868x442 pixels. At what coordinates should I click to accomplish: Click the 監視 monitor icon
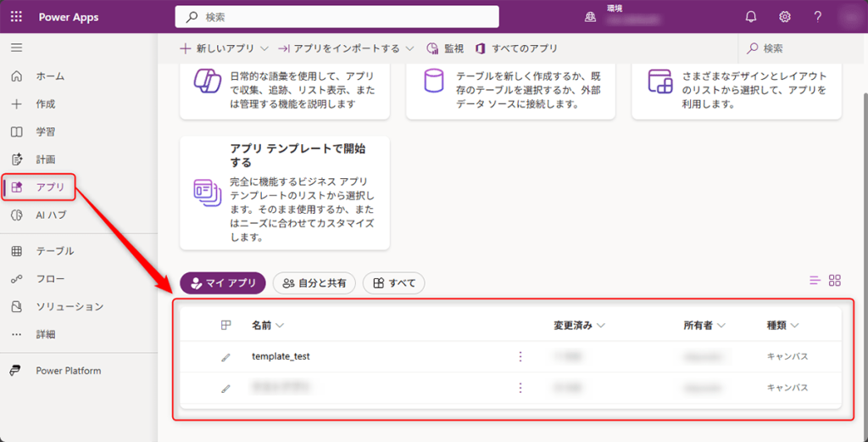pyautogui.click(x=433, y=48)
